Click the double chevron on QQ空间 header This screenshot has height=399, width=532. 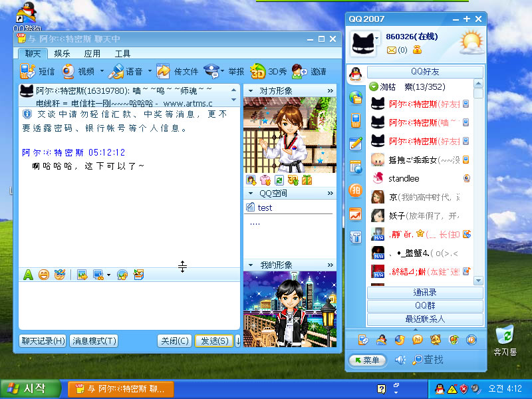point(330,194)
